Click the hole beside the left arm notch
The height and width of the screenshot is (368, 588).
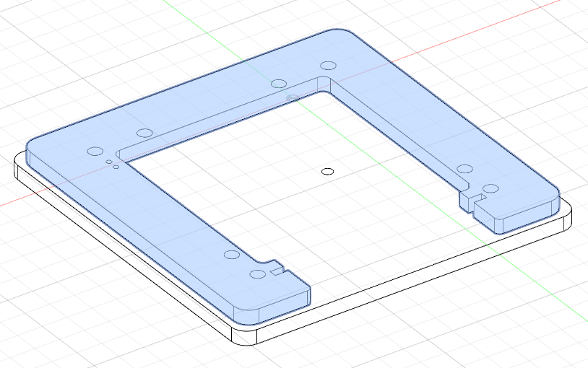257,273
